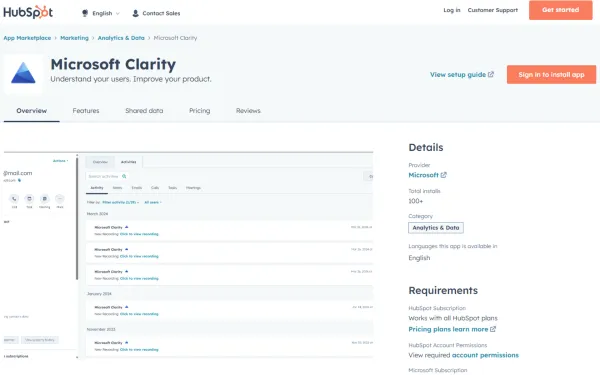Click the person icon for Contact Sales
600x375 pixels.
(x=135, y=13)
